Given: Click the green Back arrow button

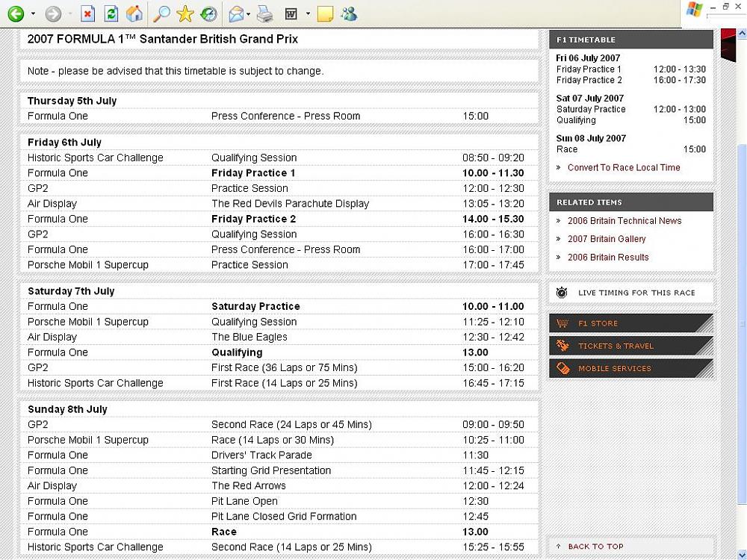Looking at the screenshot, I should point(15,13).
